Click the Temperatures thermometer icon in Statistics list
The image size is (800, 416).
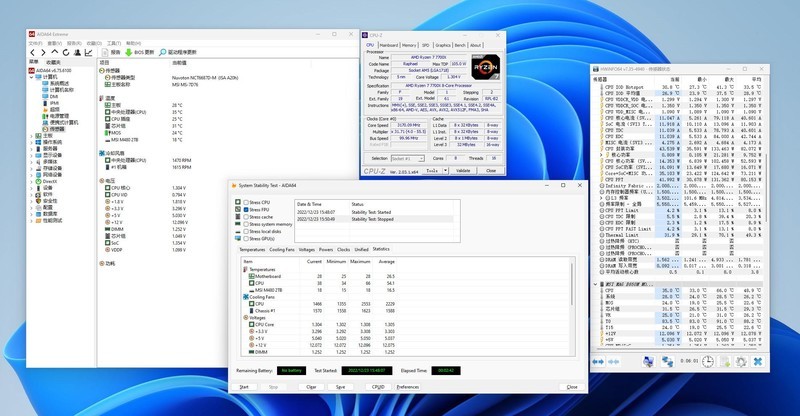tap(246, 270)
